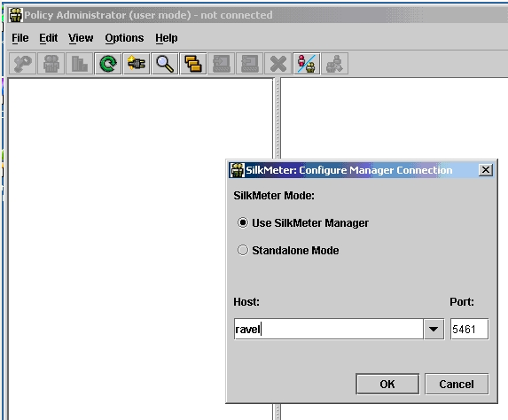Viewport: 508px width, 420px height.
Task: Click the plug connection icon
Action: [137, 64]
